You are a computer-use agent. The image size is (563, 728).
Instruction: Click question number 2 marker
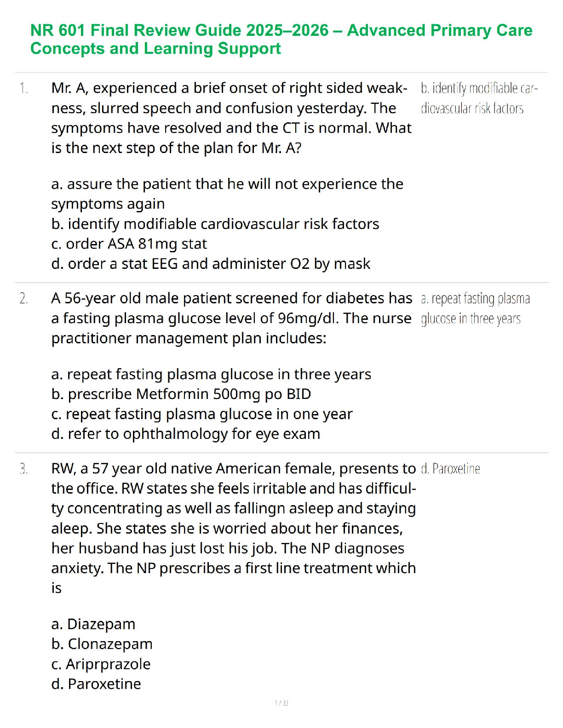[24, 299]
